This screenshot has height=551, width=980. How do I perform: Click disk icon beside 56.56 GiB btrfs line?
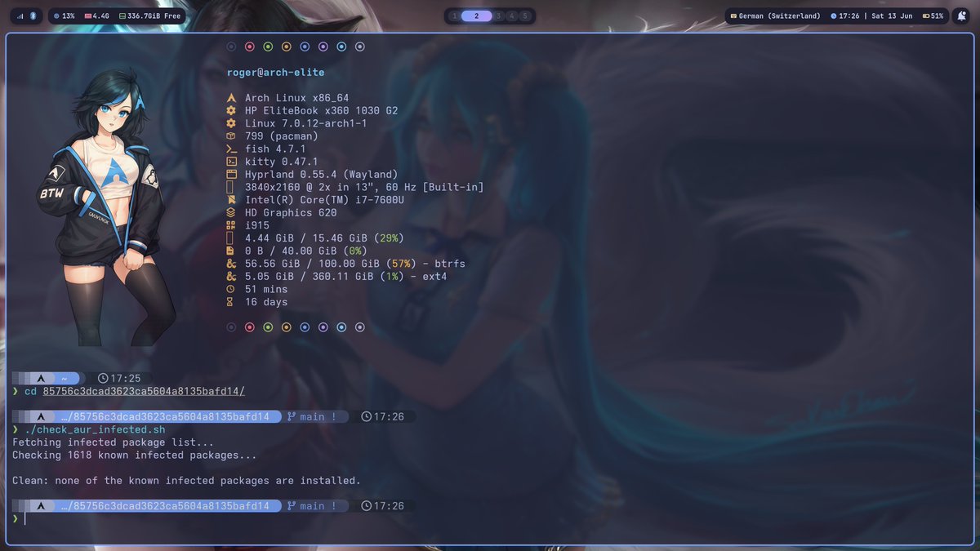point(231,264)
